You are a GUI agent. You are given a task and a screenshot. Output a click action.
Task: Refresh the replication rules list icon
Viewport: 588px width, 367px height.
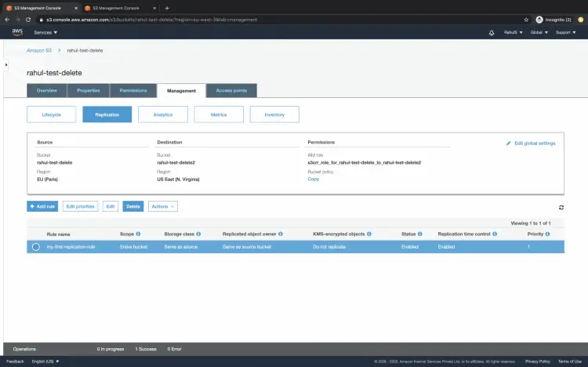coord(561,207)
